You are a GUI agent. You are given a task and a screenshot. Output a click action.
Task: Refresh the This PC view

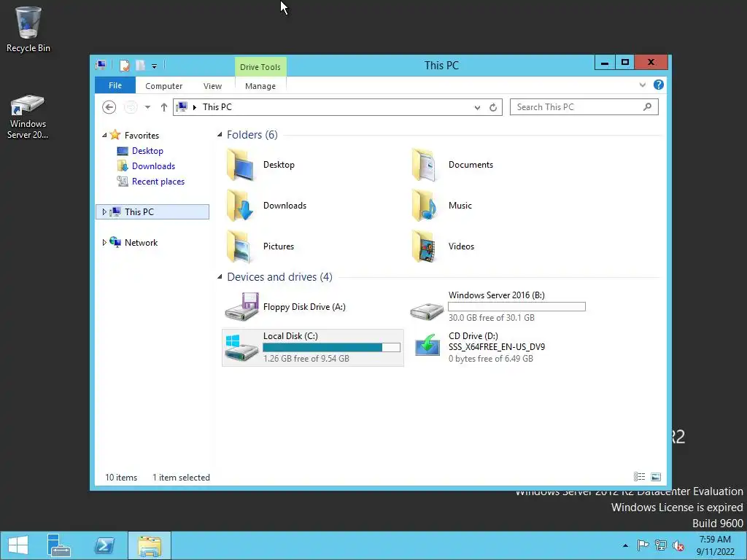point(493,108)
